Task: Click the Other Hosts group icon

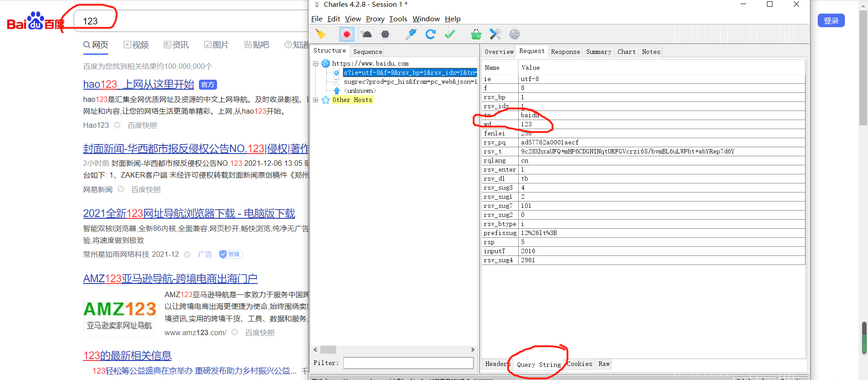Action: coord(326,100)
